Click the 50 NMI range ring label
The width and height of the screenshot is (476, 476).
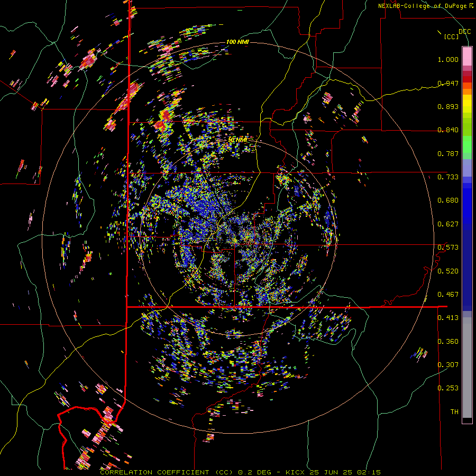tap(238, 140)
